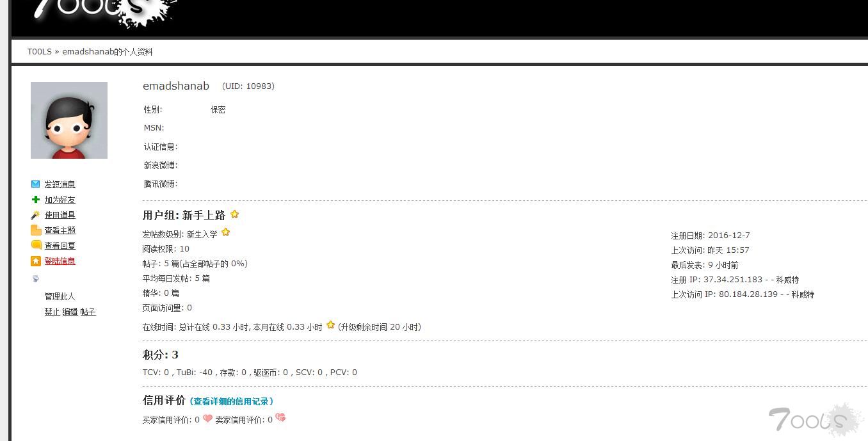Click the small pin icon below 登陆信息
Screen dimensions: 868x441
pyautogui.click(x=36, y=278)
